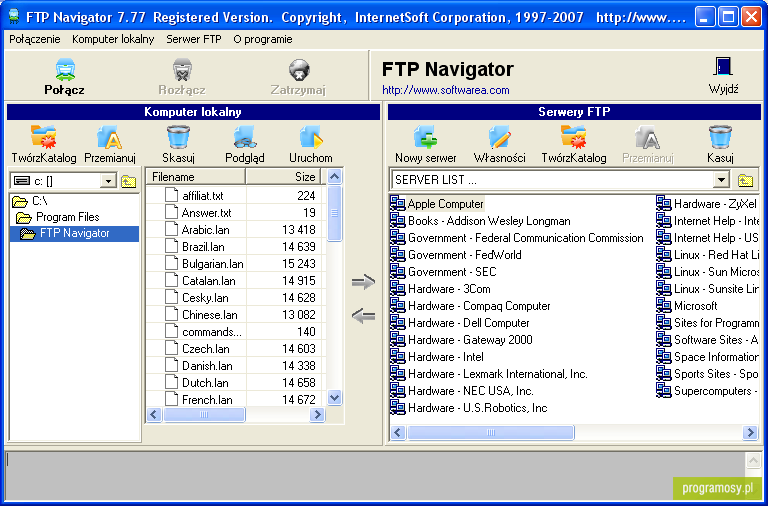Click the Filename column header
768x506 pixels.
196,177
